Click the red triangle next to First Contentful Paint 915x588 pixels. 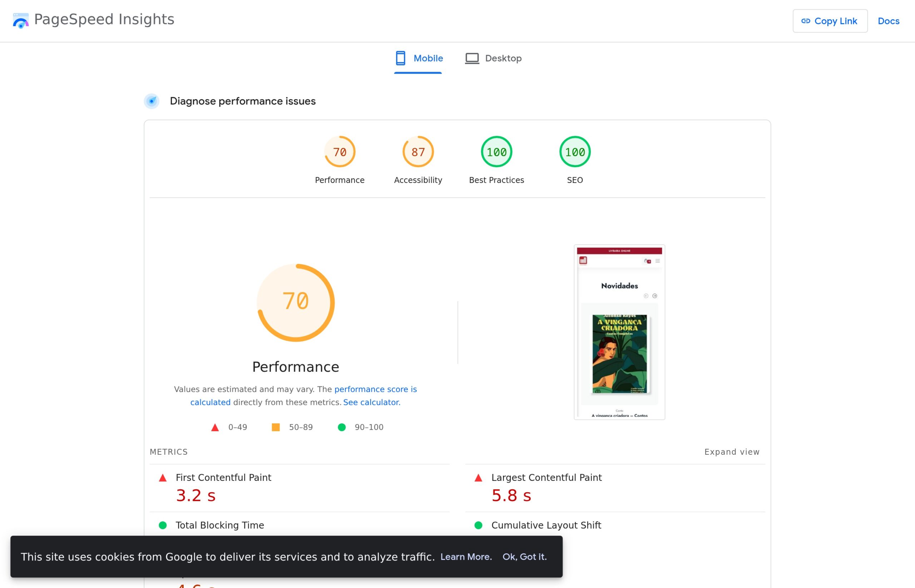[163, 477]
